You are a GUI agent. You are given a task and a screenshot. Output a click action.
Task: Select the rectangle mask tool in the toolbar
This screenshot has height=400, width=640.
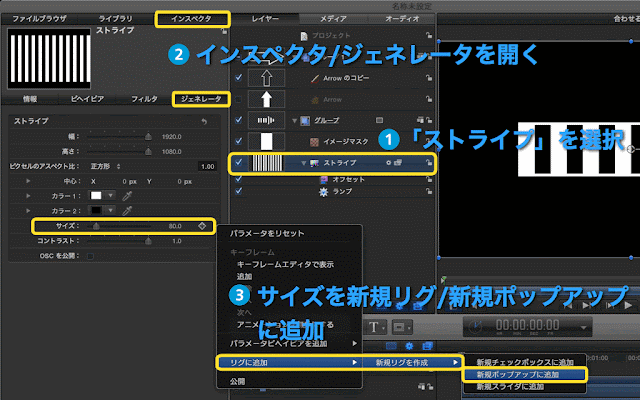(x=400, y=327)
